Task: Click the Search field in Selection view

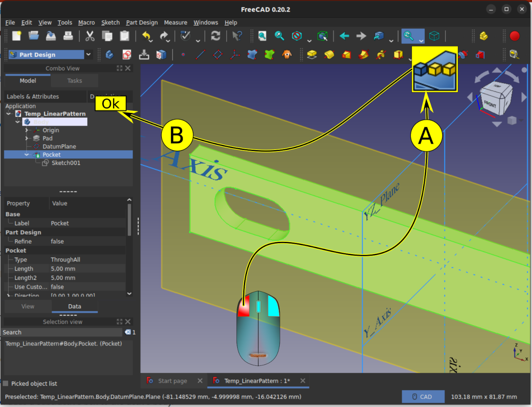Action: [62, 332]
